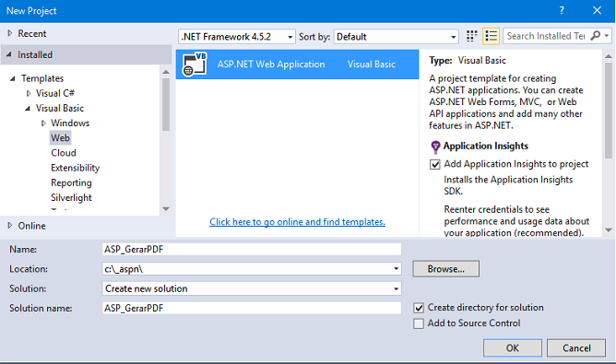This screenshot has width=616, height=364.
Task: Enable Add to Source Control checkbox
Action: click(x=419, y=323)
